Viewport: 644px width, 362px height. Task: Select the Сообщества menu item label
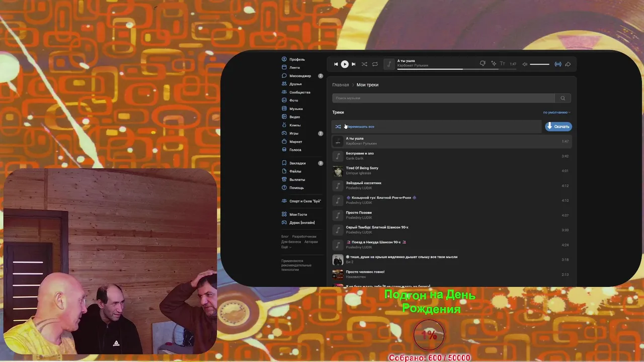coord(300,93)
